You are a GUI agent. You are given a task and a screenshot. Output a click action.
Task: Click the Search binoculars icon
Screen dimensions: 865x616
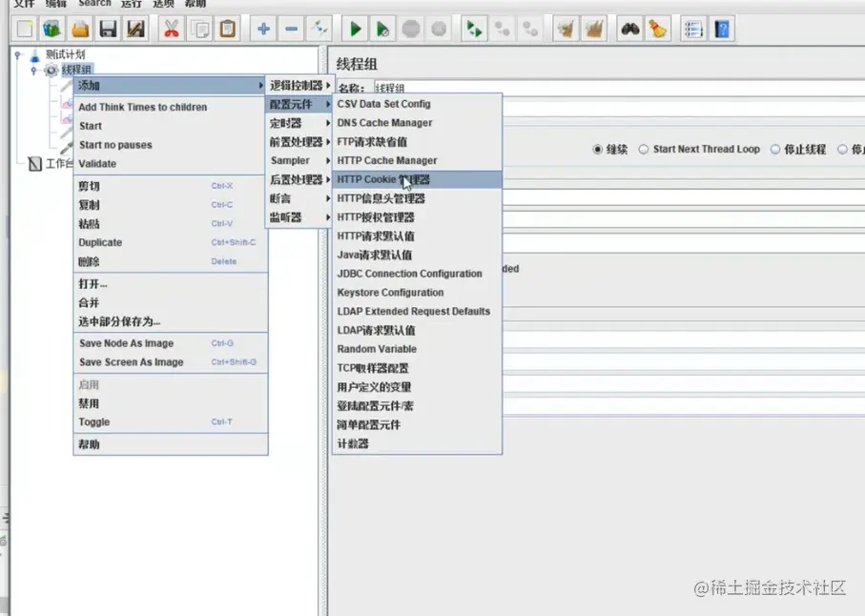pos(630,29)
